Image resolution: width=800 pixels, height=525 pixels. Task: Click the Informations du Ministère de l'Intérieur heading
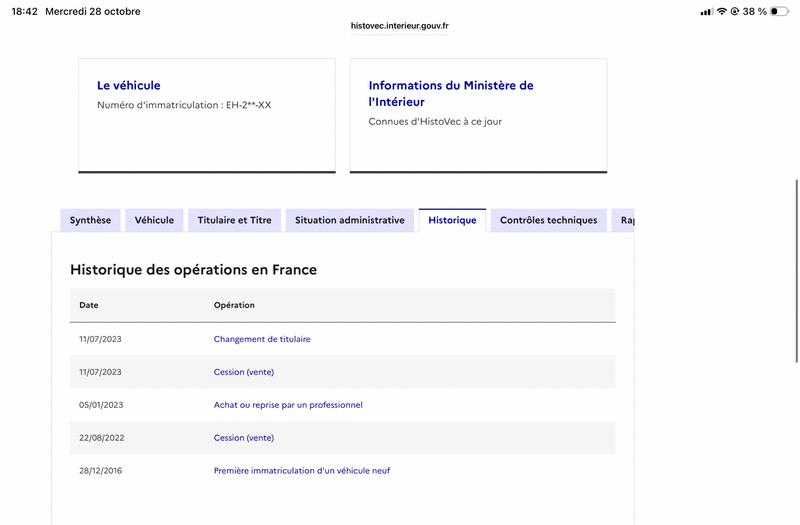pos(451,93)
